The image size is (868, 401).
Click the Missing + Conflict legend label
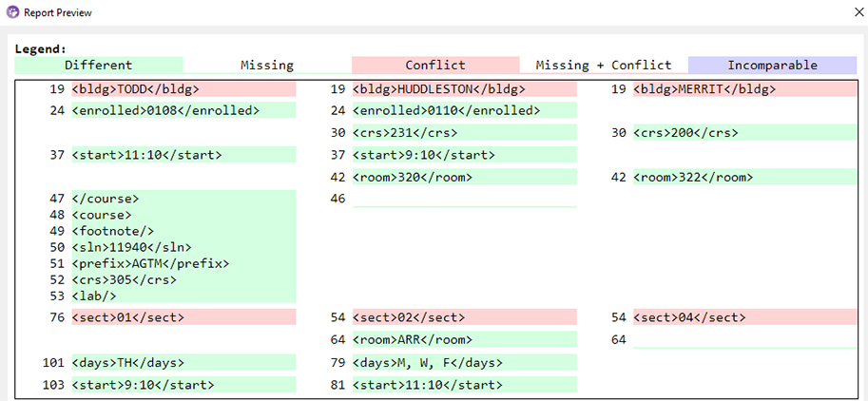click(603, 66)
